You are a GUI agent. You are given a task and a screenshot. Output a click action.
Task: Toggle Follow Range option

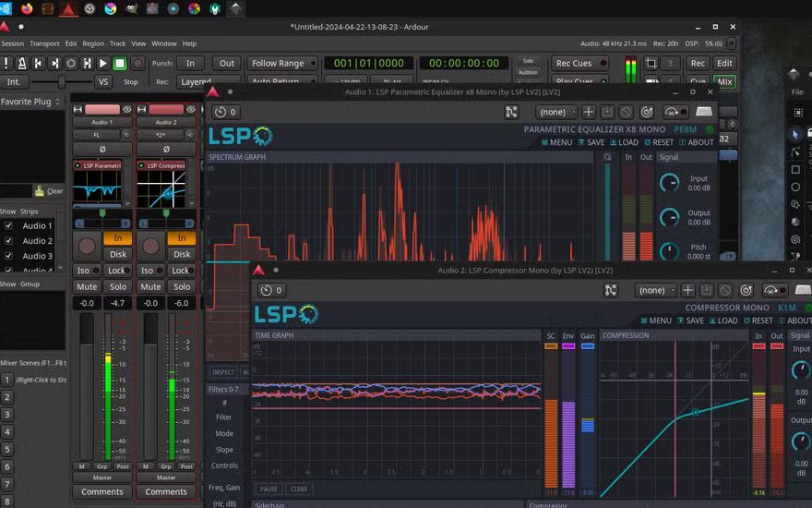click(x=282, y=63)
